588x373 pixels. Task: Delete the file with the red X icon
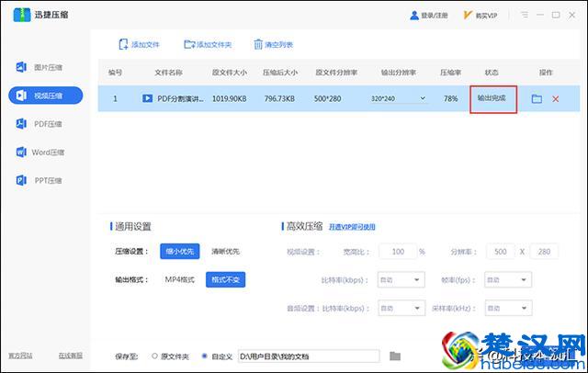(555, 99)
